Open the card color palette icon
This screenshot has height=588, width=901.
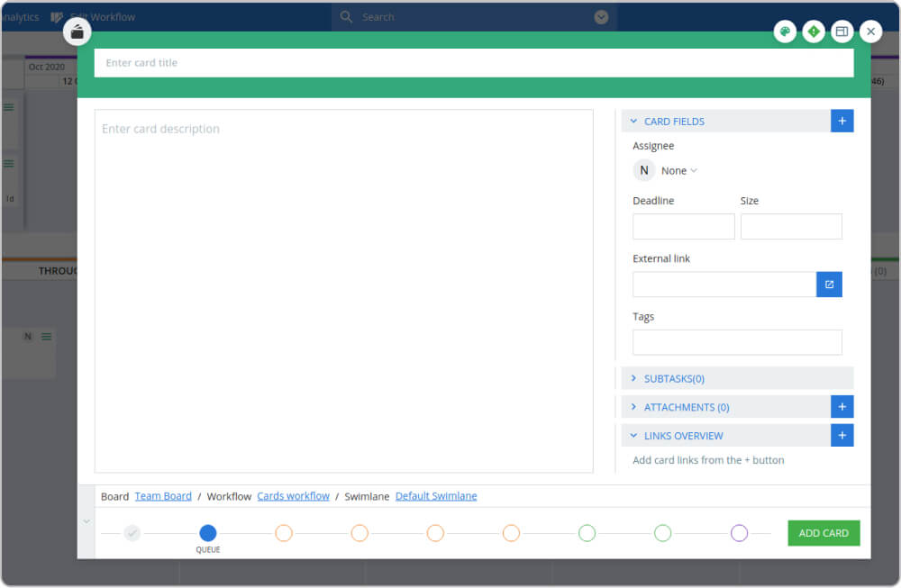785,32
